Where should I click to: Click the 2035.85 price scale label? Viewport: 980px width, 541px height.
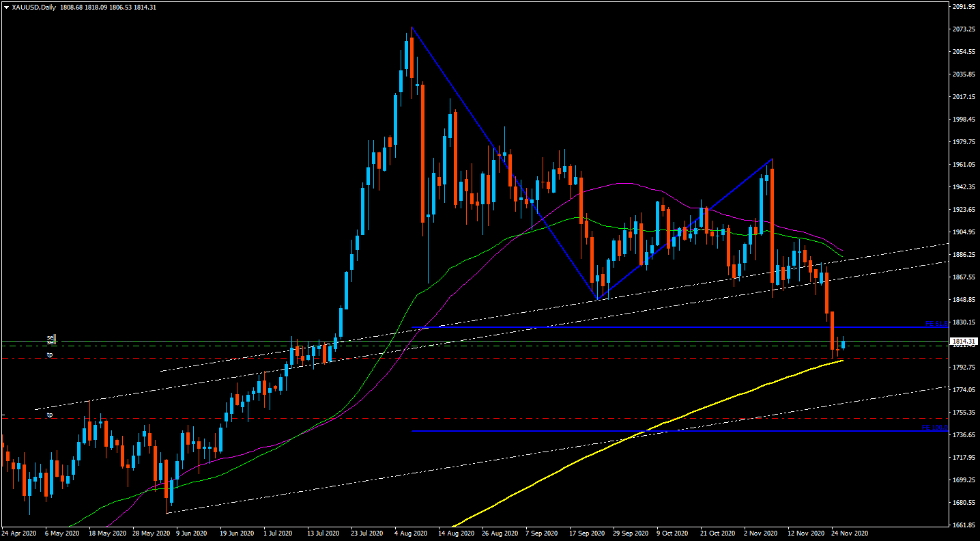pyautogui.click(x=962, y=74)
